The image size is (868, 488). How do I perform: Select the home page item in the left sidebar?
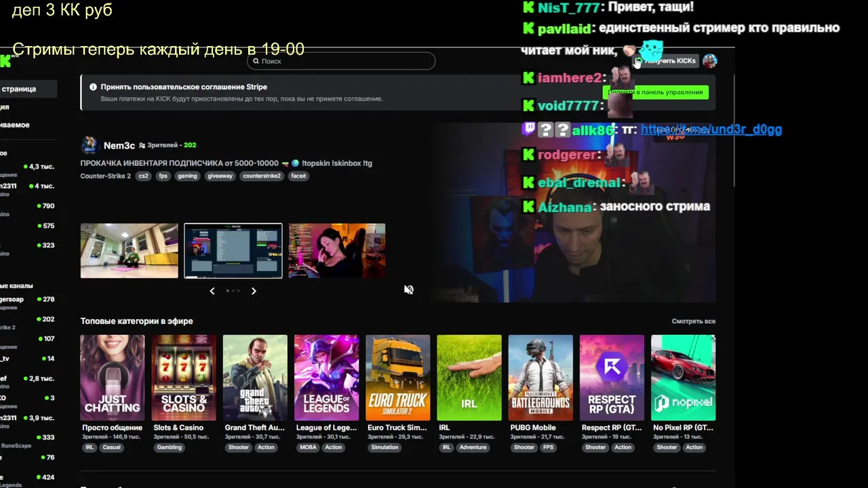28,89
